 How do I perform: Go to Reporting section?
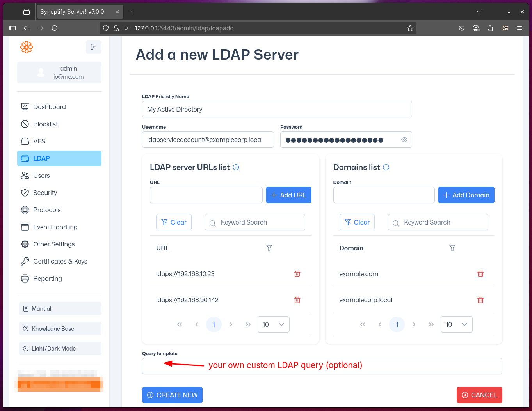(59, 278)
